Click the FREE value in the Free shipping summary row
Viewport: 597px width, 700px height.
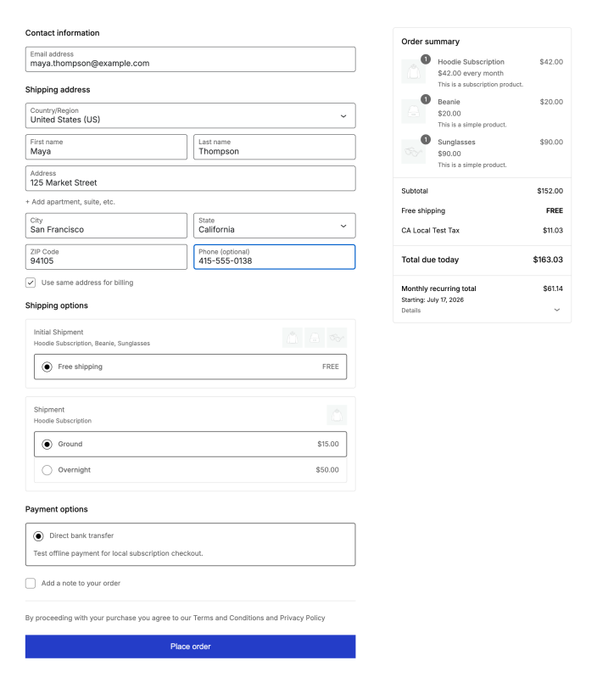[x=555, y=210]
